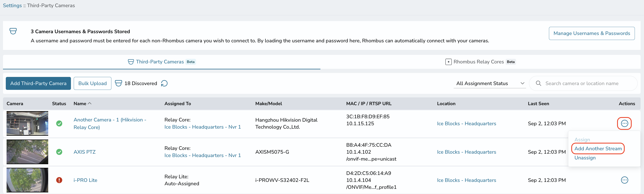This screenshot has width=644, height=194.
Task: Click RTSP URL /ONVIF/Me...f_profile1
Action: point(371,187)
